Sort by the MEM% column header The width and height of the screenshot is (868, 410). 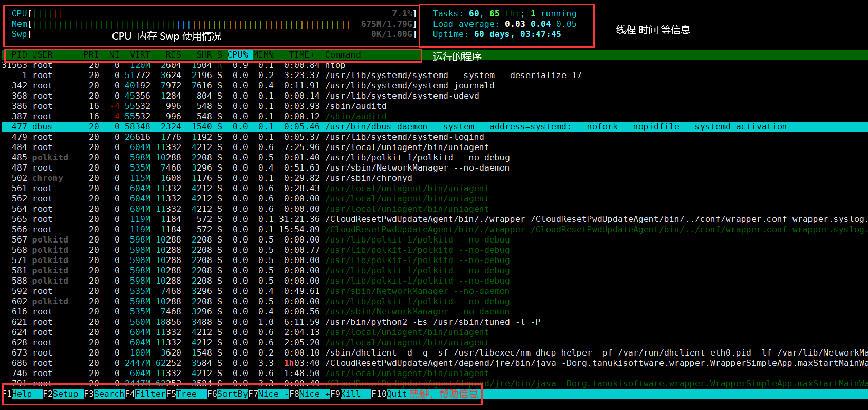263,55
